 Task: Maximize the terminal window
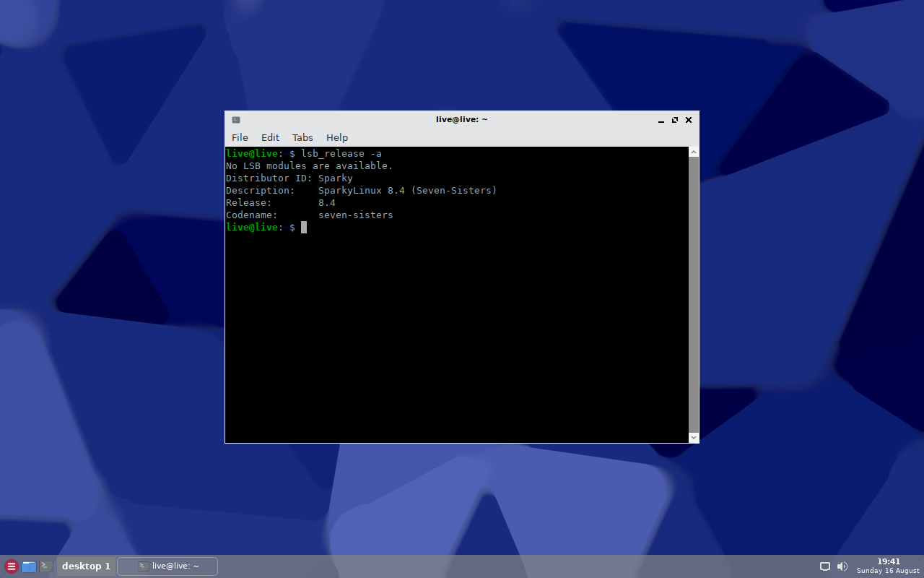pos(675,120)
